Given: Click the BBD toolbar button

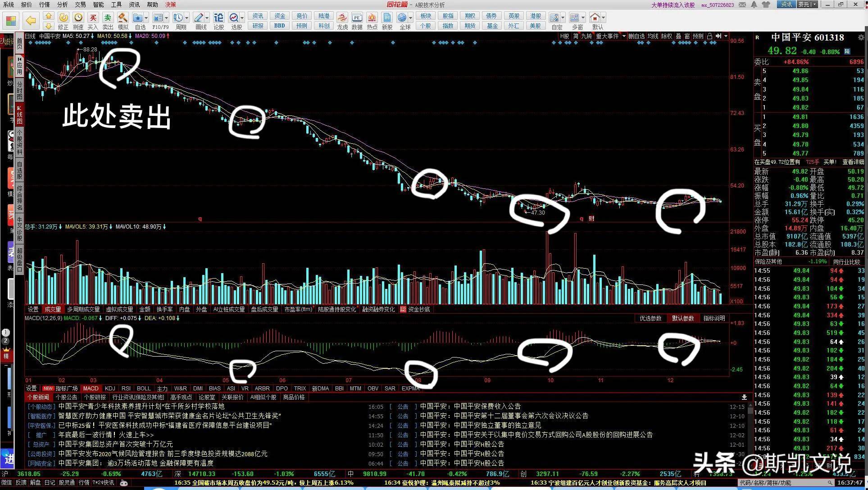Looking at the screenshot, I should click(x=279, y=26).
